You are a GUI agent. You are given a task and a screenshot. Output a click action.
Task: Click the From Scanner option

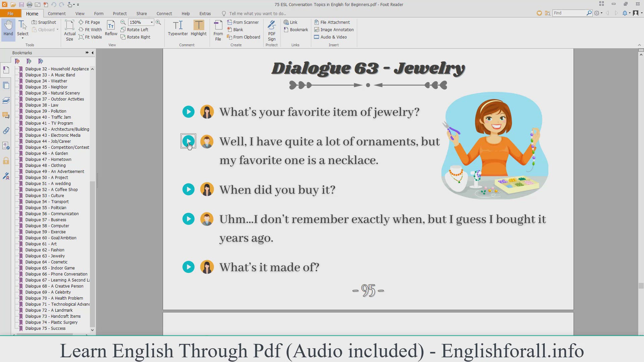pyautogui.click(x=243, y=22)
